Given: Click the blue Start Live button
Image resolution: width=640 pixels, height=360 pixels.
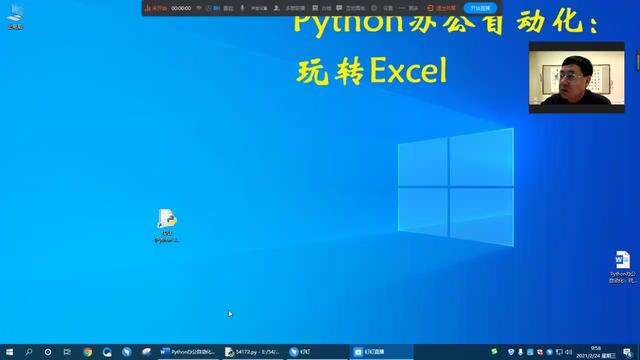Looking at the screenshot, I should [480, 8].
